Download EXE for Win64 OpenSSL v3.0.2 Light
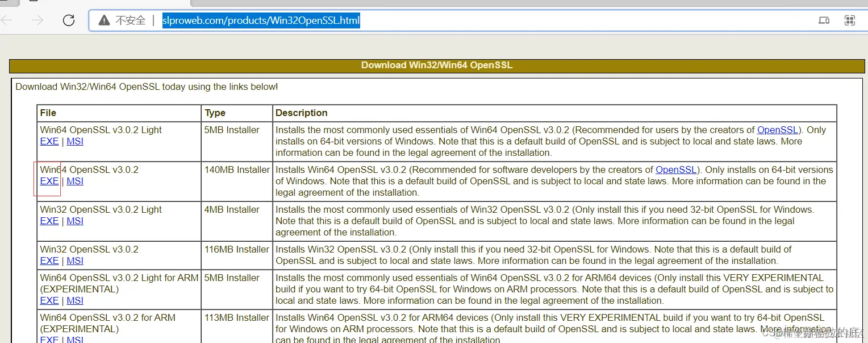Screen dimensions: 868x343 tap(49, 141)
